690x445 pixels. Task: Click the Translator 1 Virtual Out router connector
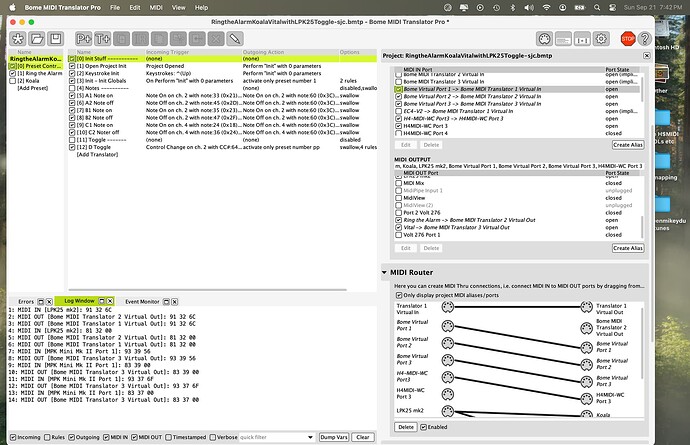586,307
